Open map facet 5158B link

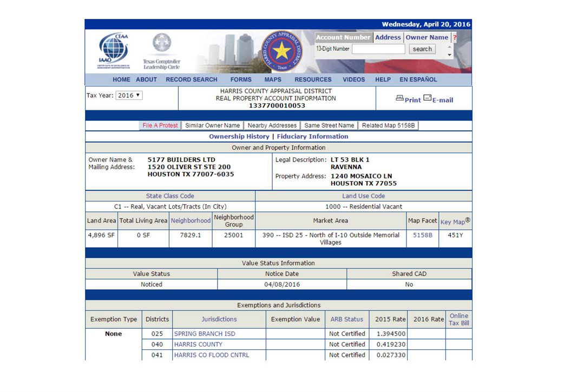tap(422, 235)
